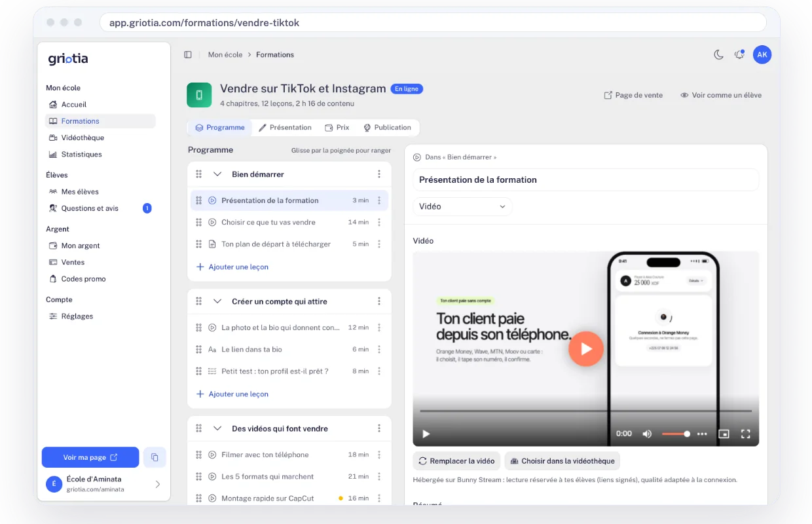Mute the video volume icon

point(647,434)
